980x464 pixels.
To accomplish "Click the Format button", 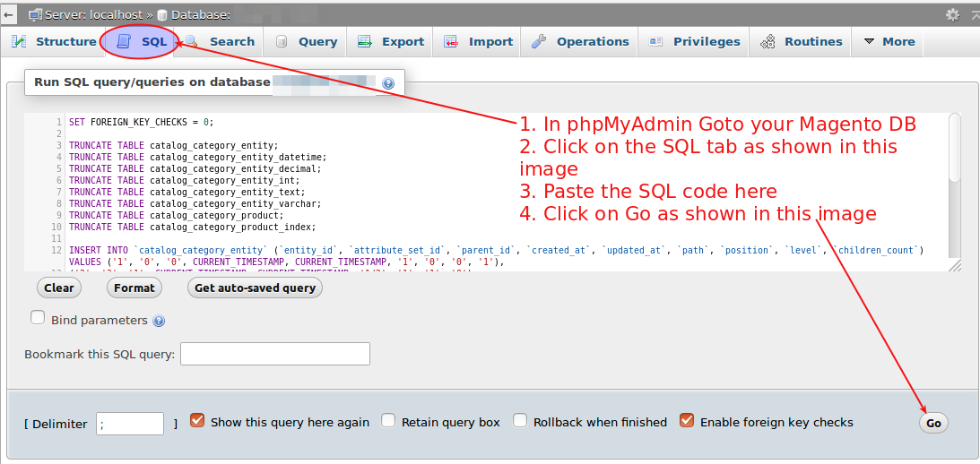I will pos(134,288).
